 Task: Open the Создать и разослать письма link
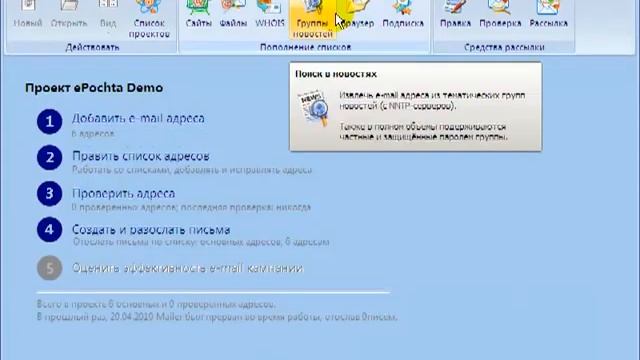pyautogui.click(x=151, y=229)
